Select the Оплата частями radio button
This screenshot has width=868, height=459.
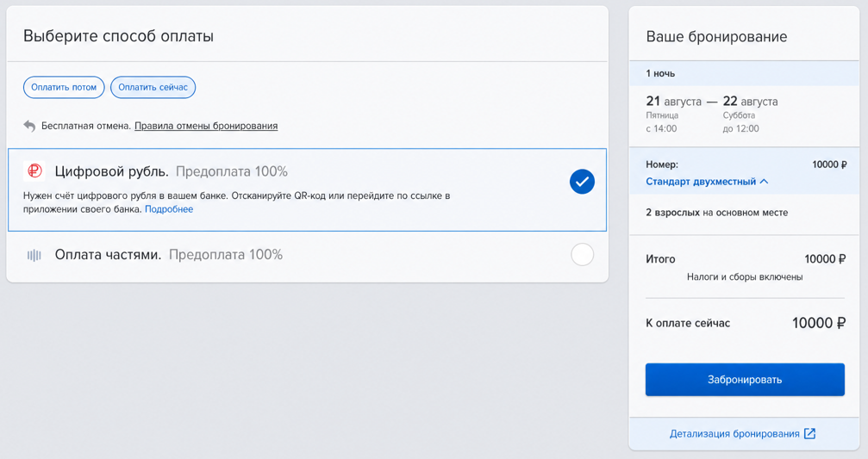tap(582, 254)
